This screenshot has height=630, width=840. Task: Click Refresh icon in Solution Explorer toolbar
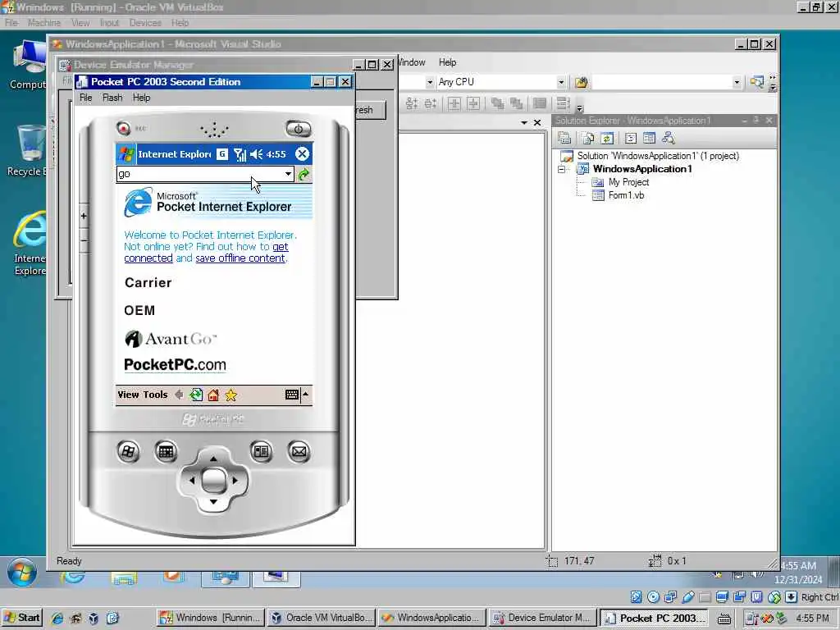[x=607, y=138]
